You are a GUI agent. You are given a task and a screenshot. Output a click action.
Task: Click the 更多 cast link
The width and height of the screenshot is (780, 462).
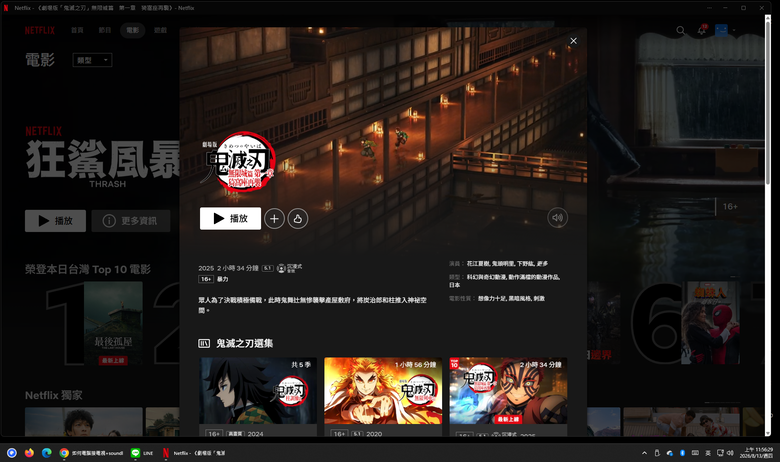(x=543, y=264)
